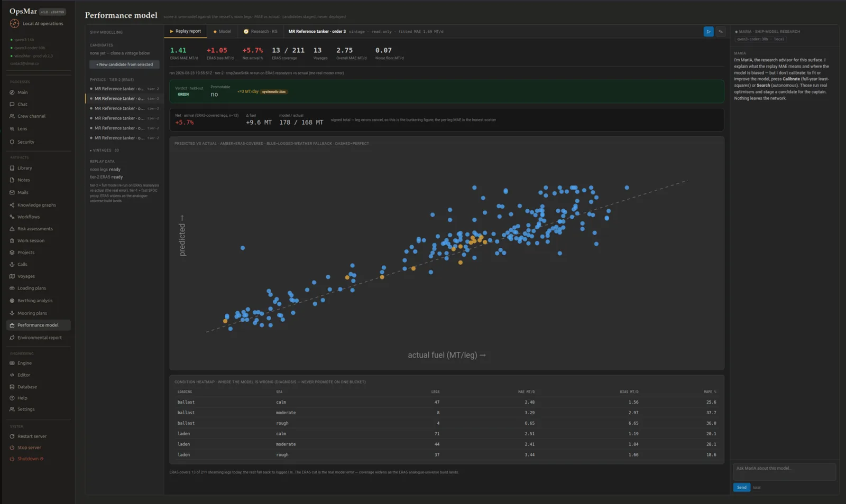Select Performance model in sidebar
846x504 pixels.
pyautogui.click(x=38, y=325)
